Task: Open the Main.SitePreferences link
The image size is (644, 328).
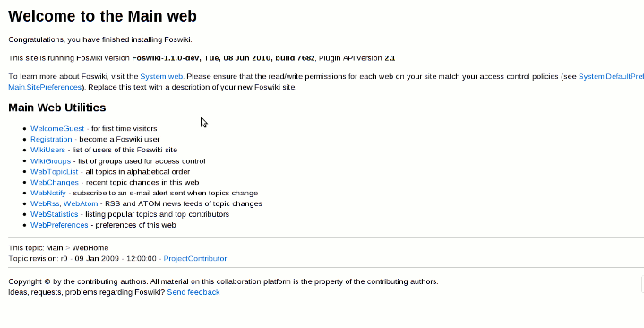Action: coord(45,87)
